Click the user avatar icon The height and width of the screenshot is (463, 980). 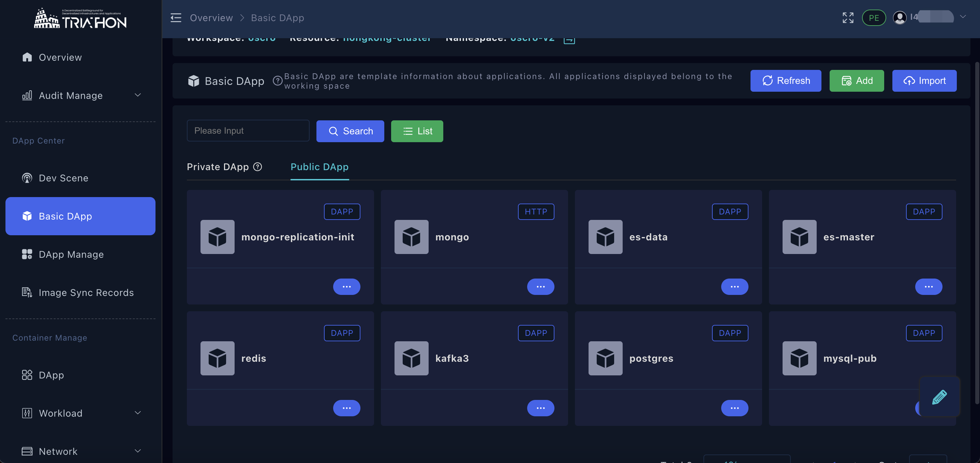pos(899,18)
